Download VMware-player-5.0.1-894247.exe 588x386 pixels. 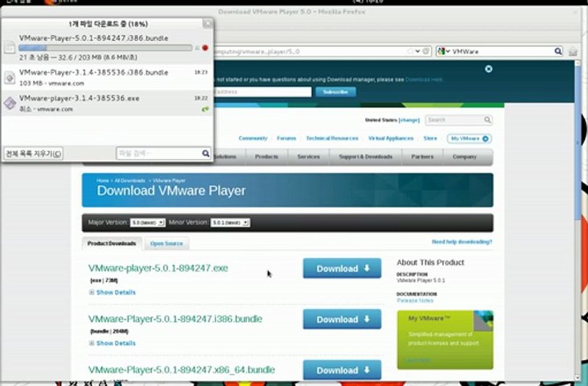(342, 269)
